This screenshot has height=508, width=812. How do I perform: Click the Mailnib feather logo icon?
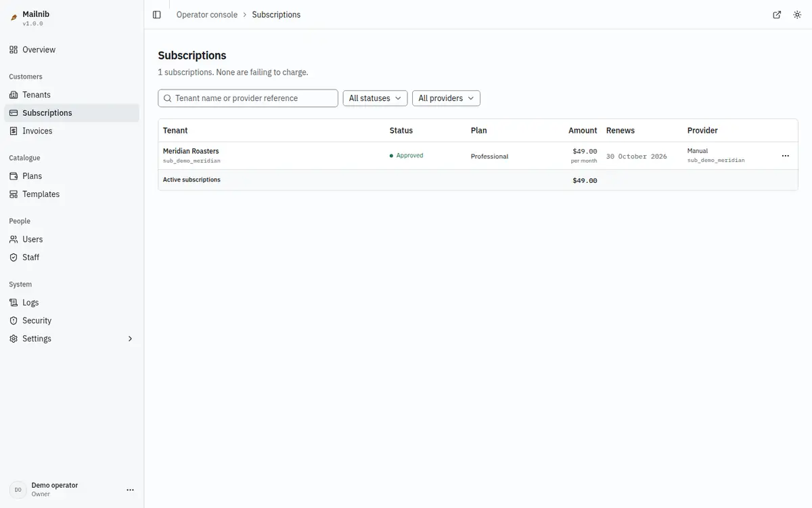point(14,18)
